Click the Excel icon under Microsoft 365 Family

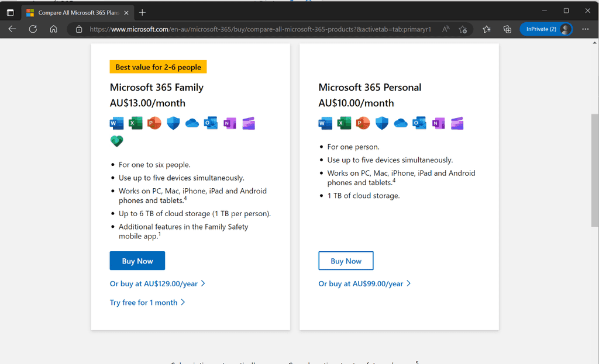click(135, 123)
